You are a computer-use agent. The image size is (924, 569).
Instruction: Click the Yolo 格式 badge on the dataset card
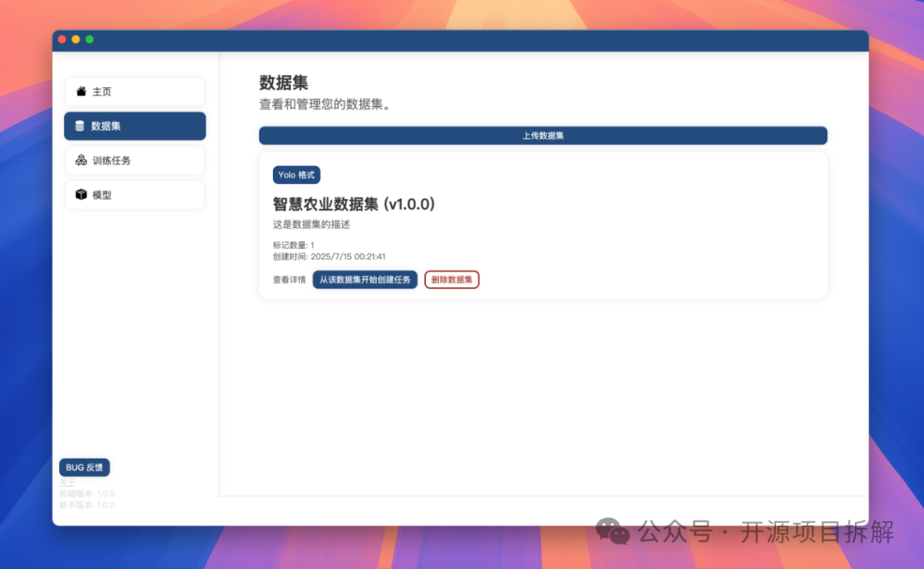[x=296, y=175]
